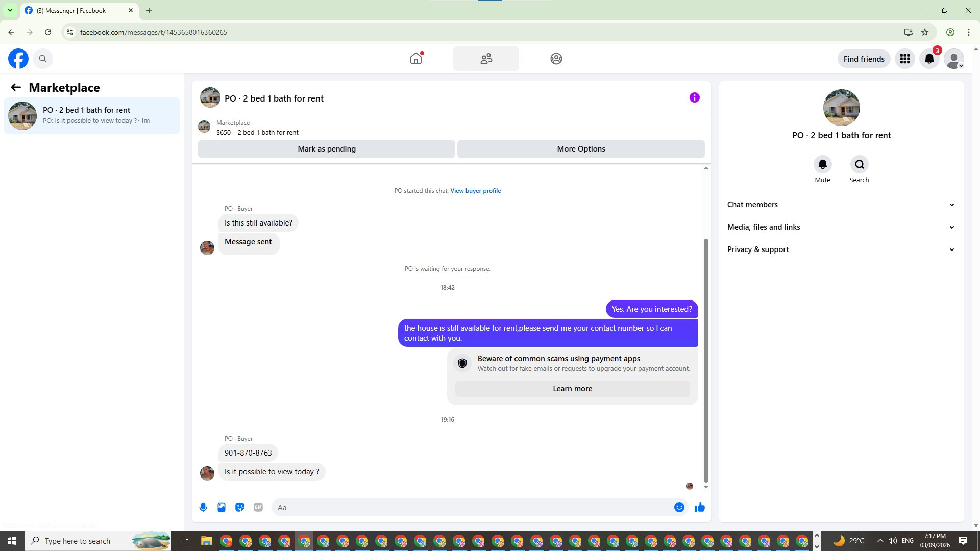Search in conversation icon
Image resolution: width=980 pixels, height=551 pixels.
(859, 164)
